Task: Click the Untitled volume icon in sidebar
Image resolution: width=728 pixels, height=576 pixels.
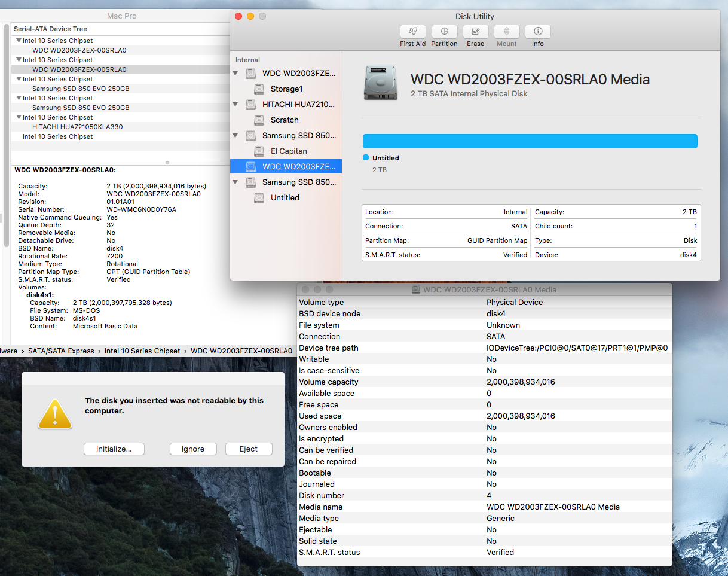Action: [259, 197]
